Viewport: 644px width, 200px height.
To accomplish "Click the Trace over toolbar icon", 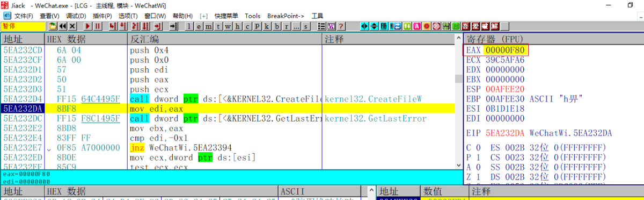I will pyautogui.click(x=145, y=26).
